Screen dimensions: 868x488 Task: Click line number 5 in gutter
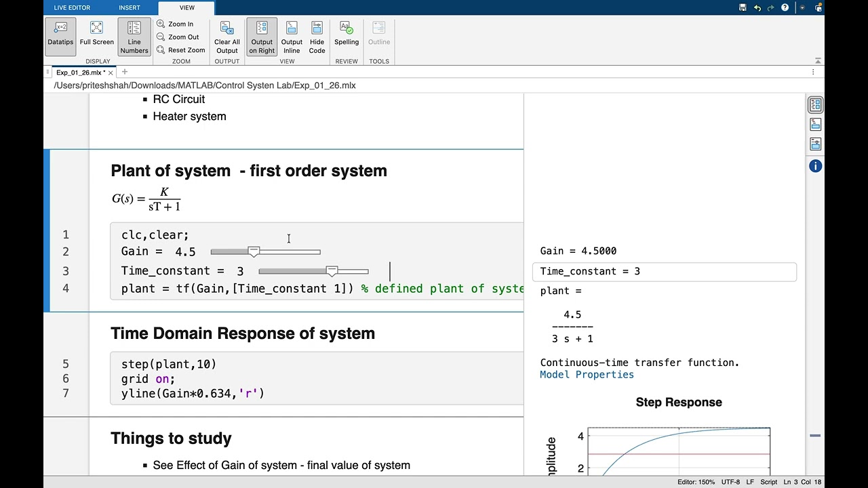point(66,364)
